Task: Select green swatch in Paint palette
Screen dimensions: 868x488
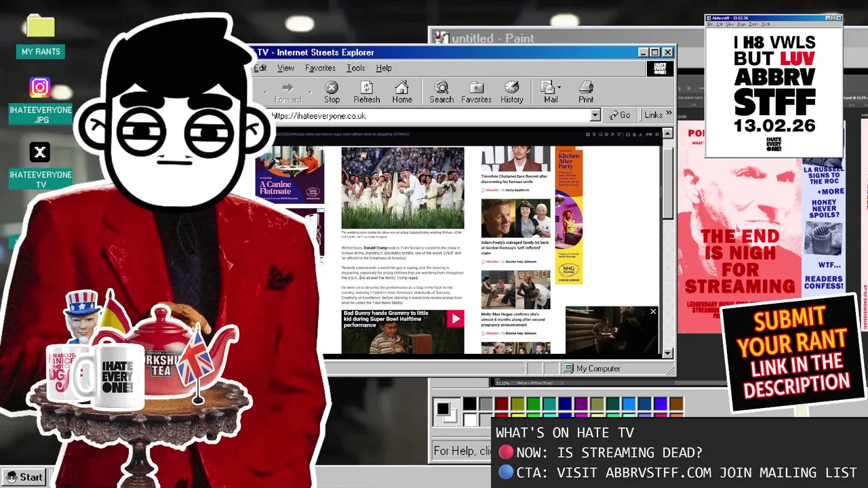Action: (x=534, y=404)
